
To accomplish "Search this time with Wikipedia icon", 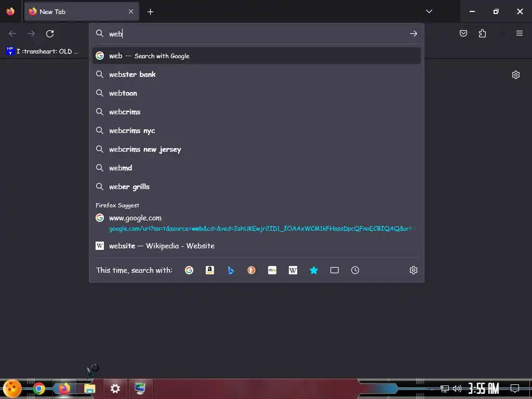I will pyautogui.click(x=293, y=270).
